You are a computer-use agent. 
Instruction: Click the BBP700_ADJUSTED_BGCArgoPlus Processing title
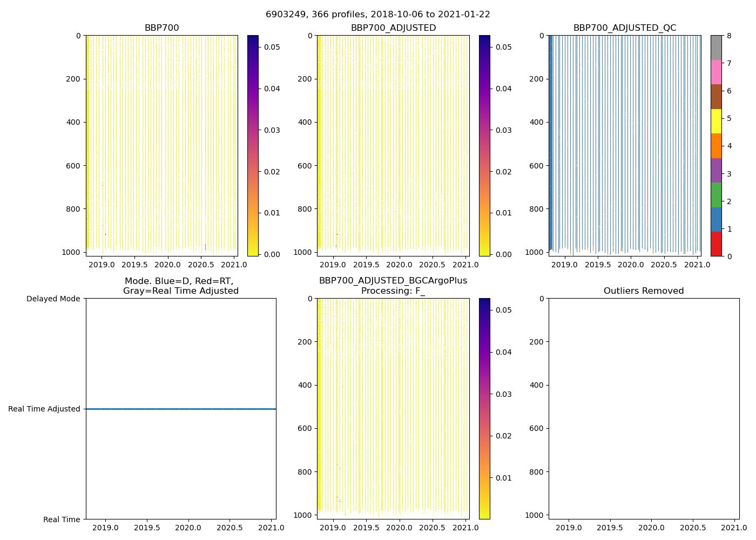(393, 286)
